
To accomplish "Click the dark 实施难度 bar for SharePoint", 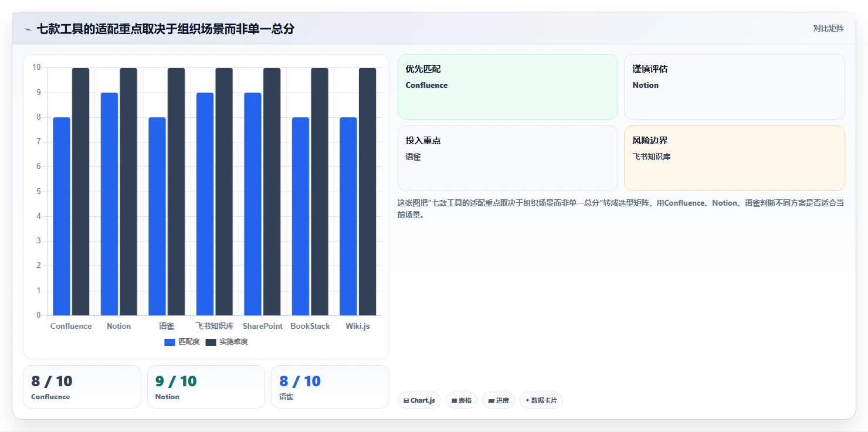I will 272,192.
